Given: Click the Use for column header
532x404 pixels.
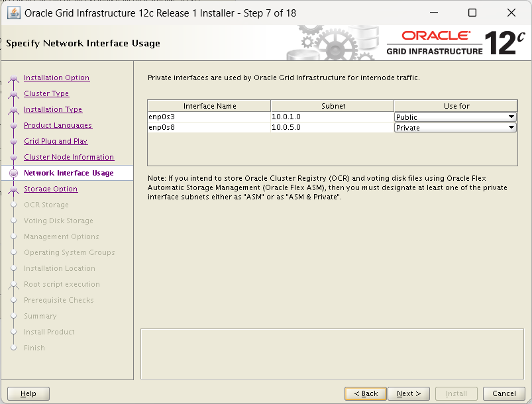Looking at the screenshot, I should pos(456,106).
